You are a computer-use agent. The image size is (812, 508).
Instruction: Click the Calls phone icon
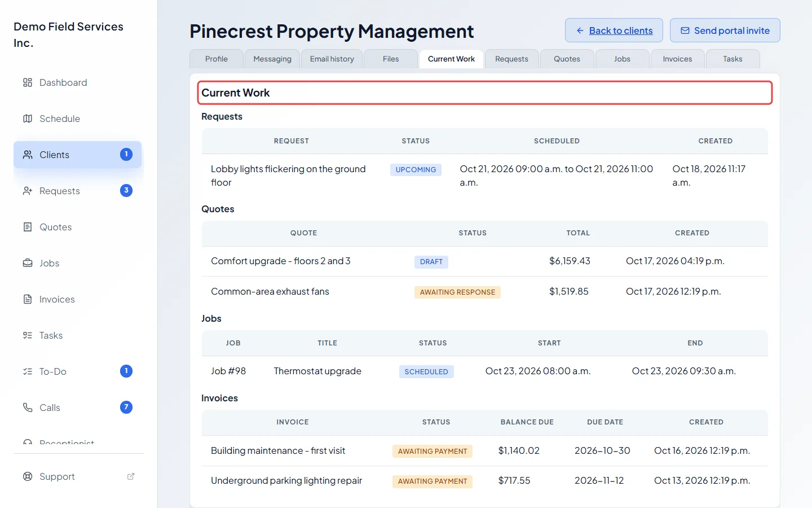pos(28,408)
